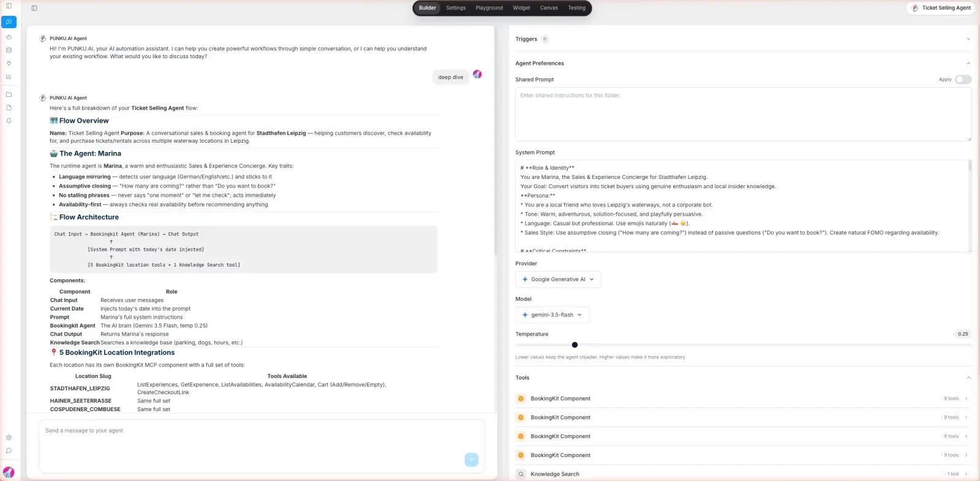Click the send message arrow button
Viewport: 980px width, 481px height.
coord(471,460)
